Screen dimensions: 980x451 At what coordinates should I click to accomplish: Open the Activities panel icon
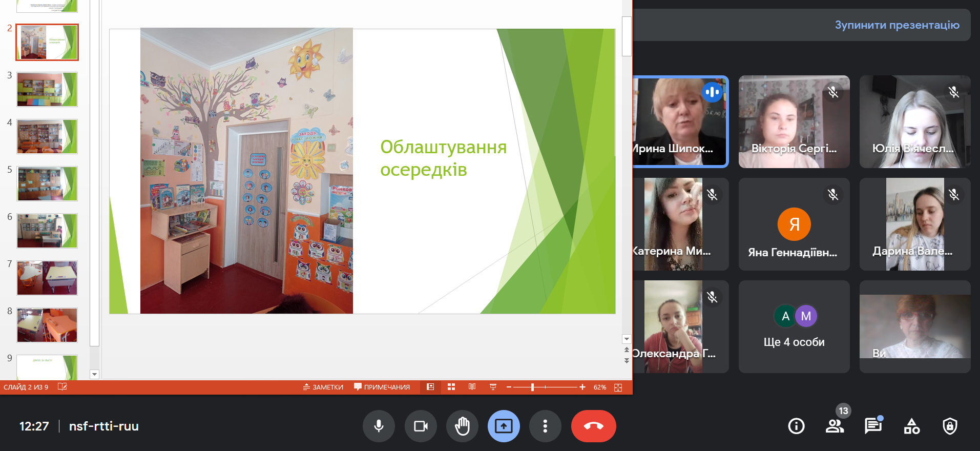911,426
